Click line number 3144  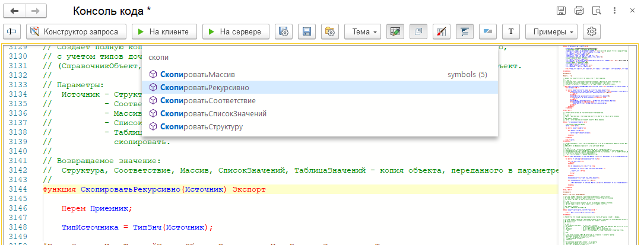pos(17,189)
